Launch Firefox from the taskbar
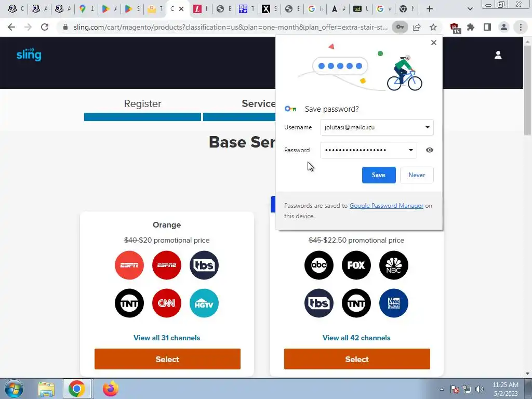 (x=111, y=389)
